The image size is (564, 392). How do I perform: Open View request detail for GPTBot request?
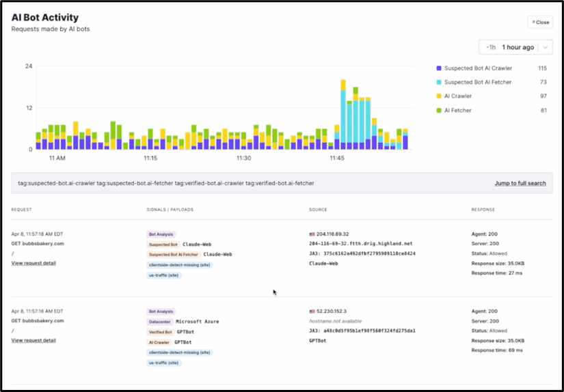[33, 340]
